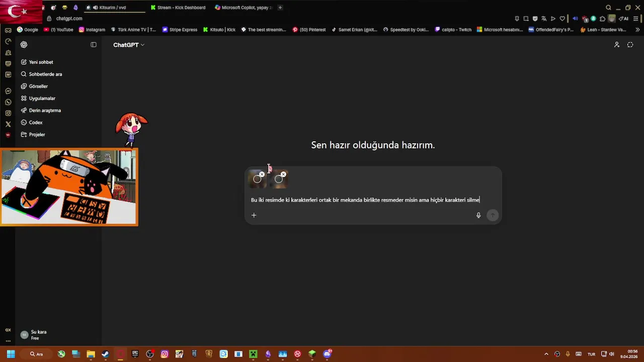The image size is (644, 362).
Task: Open the browser AI button
Action: pyautogui.click(x=623, y=19)
